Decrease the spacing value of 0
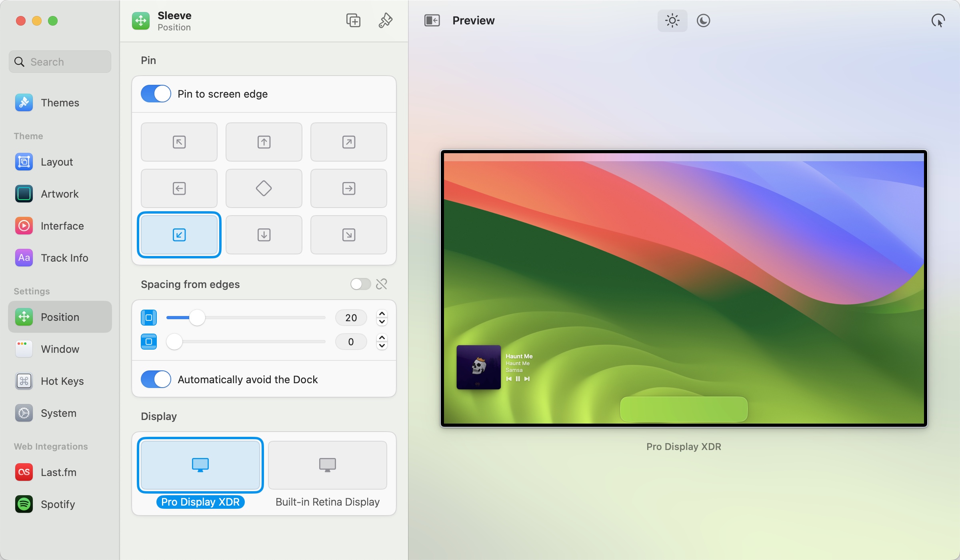960x560 pixels. pos(382,346)
